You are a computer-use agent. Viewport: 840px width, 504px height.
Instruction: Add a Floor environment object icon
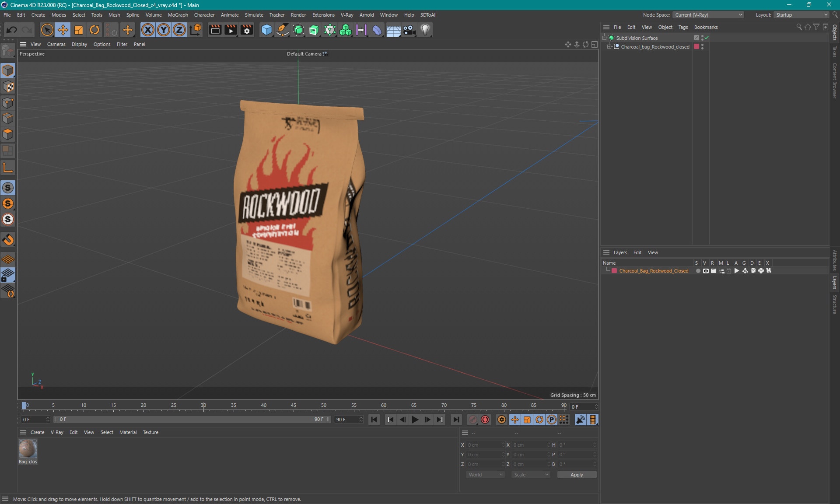click(393, 30)
